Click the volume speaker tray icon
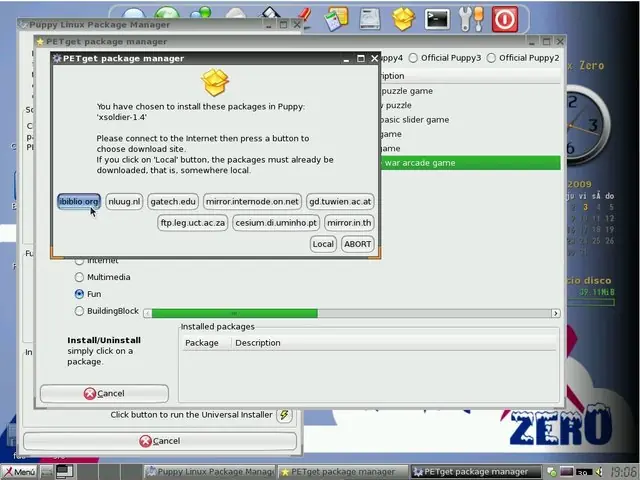Viewport: 640px width, 480px height. tap(599, 472)
